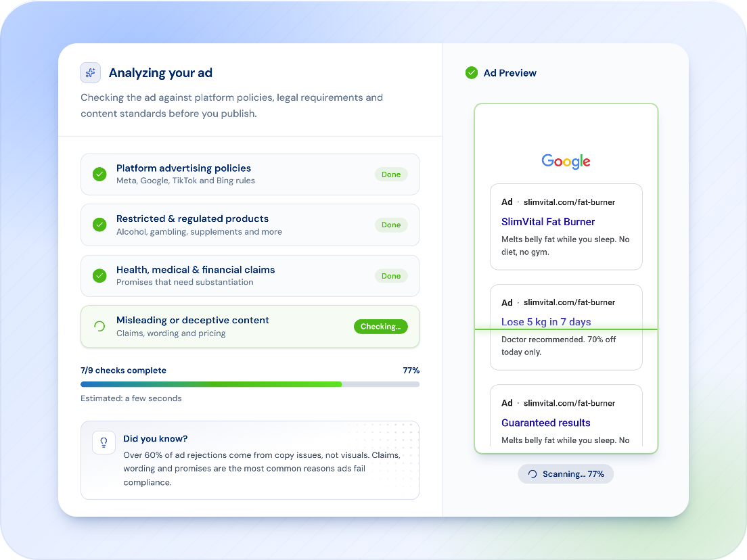Click the Done badge for Platform advertising policies
This screenshot has height=560, width=747.
pyautogui.click(x=391, y=174)
